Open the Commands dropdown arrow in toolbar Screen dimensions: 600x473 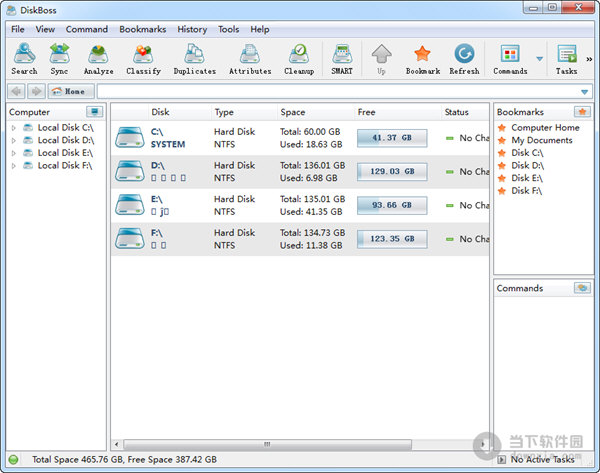(x=539, y=59)
